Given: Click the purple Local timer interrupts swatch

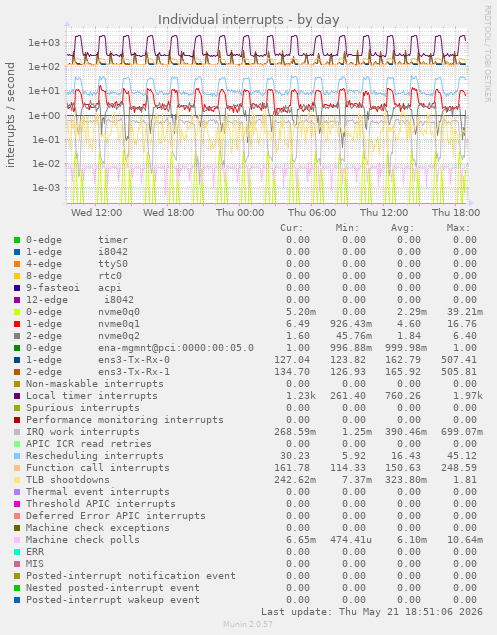Looking at the screenshot, I should coord(17,396).
